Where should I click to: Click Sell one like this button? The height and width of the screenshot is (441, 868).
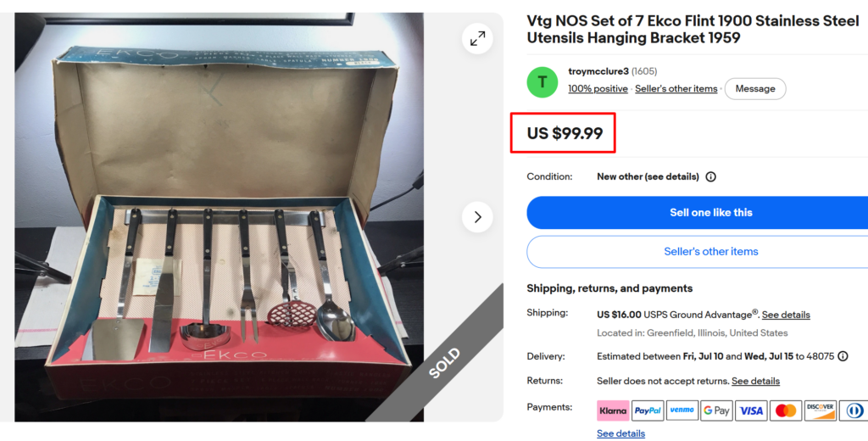[x=698, y=212]
